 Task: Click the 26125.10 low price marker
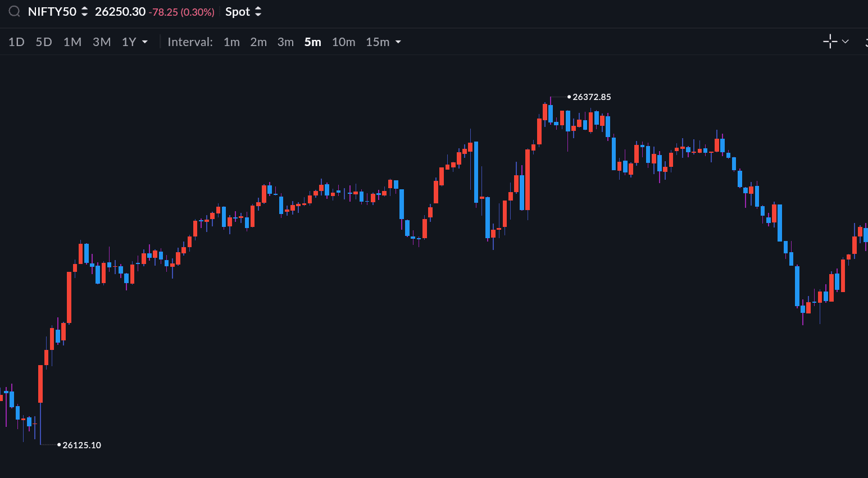point(81,445)
